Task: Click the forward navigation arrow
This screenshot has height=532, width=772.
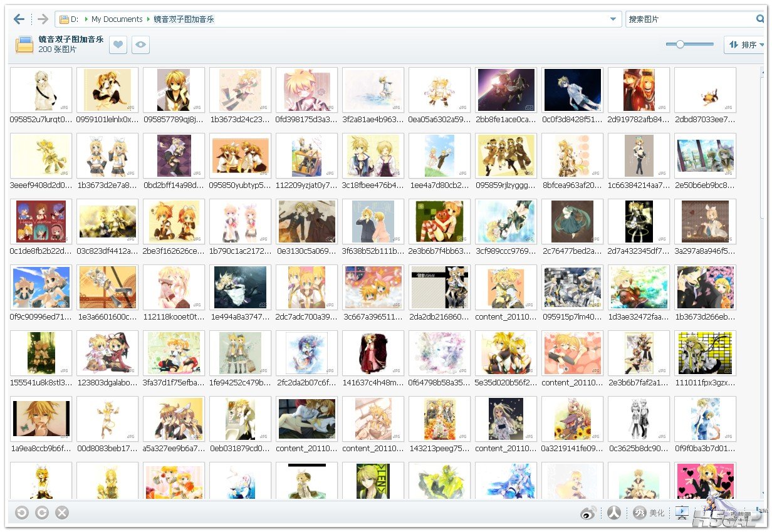Action: (42, 19)
